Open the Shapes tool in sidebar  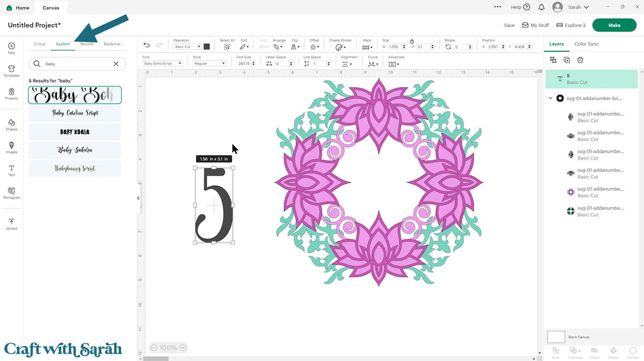12,125
